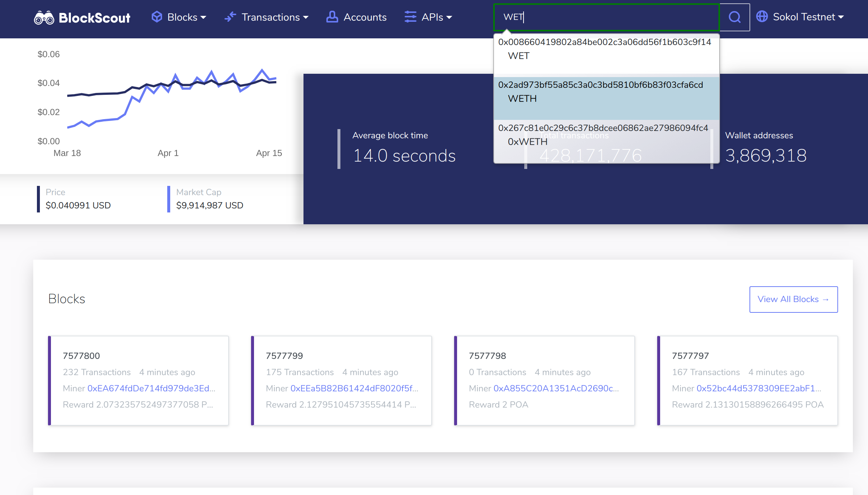Click the Wallet addresses count 3,869,318
868x495 pixels.
click(766, 156)
